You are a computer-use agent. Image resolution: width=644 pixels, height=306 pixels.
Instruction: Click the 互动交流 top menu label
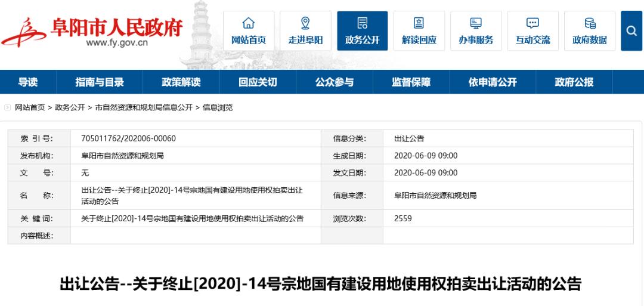click(x=532, y=40)
